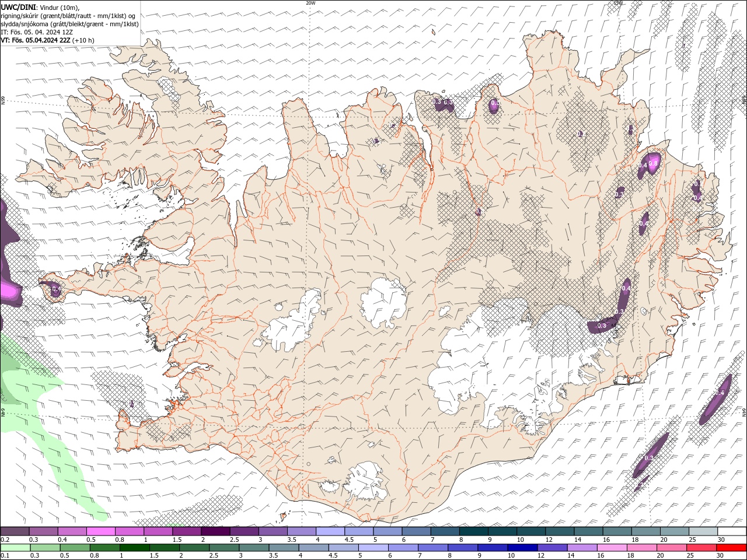
Task: Click the '15W' longitude label at top
Action: 618,3
